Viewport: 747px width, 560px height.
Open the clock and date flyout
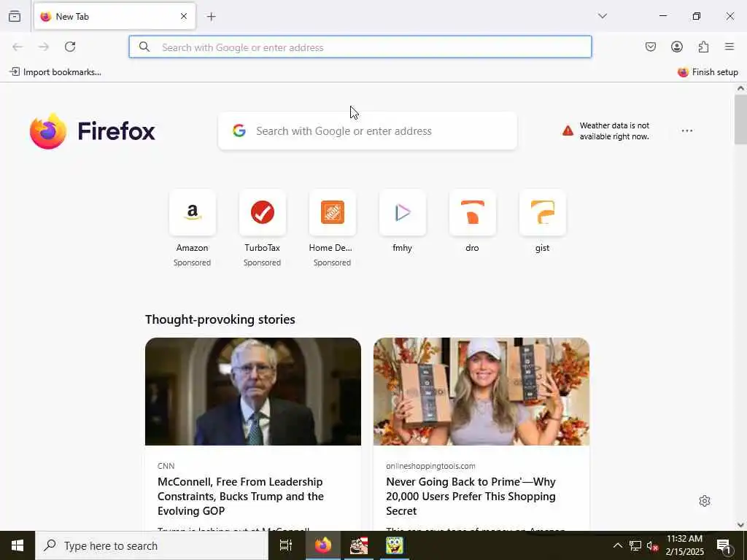pos(684,545)
